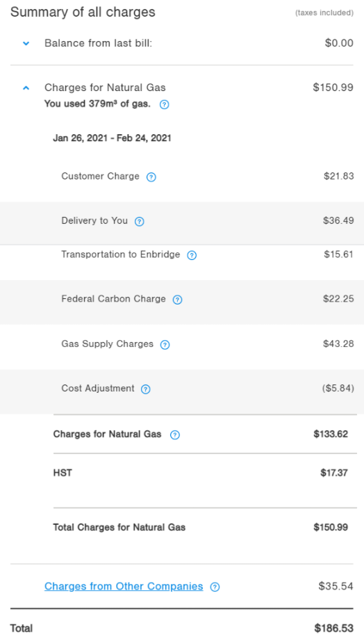Show Cost Adjustment help tooltip
This screenshot has width=364, height=641.
[x=145, y=389]
